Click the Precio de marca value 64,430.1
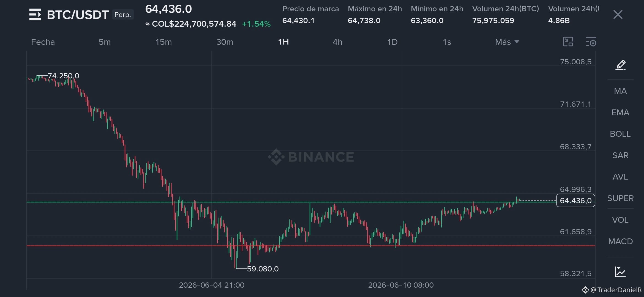The image size is (644, 297). click(298, 21)
